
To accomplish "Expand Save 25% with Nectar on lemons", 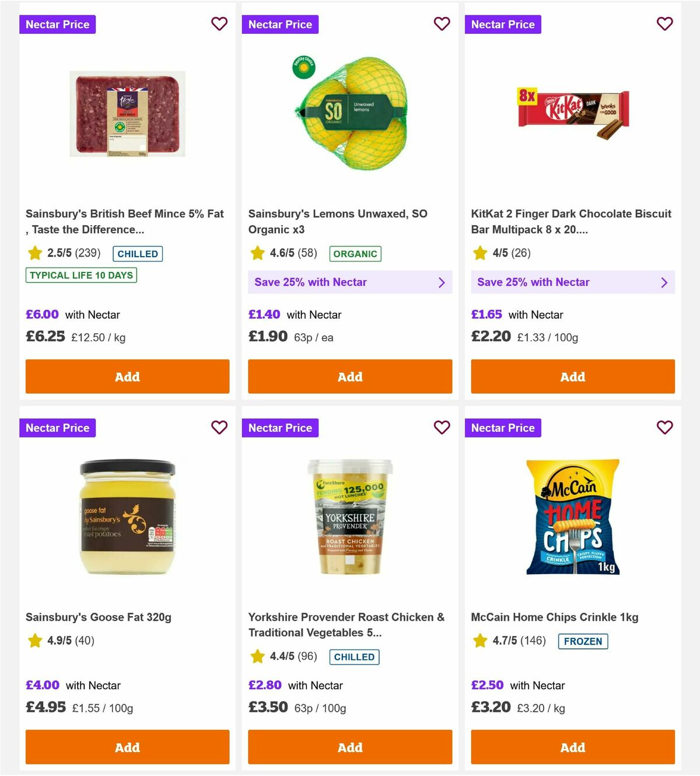I will pyautogui.click(x=350, y=282).
